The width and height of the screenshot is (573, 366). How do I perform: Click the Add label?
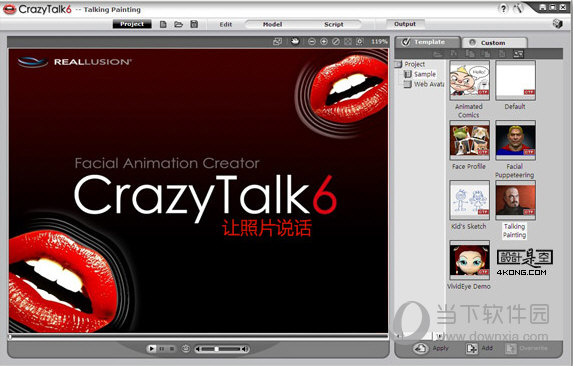(487, 348)
